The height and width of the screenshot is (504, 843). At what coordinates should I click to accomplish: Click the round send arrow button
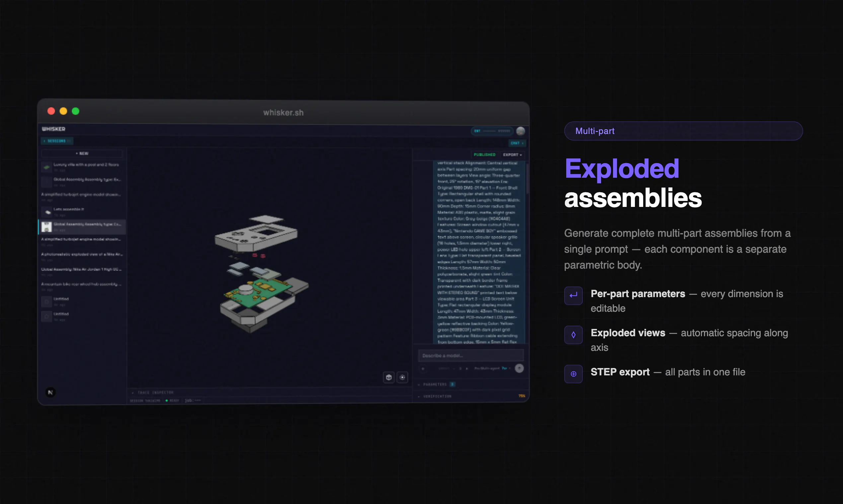[519, 368]
